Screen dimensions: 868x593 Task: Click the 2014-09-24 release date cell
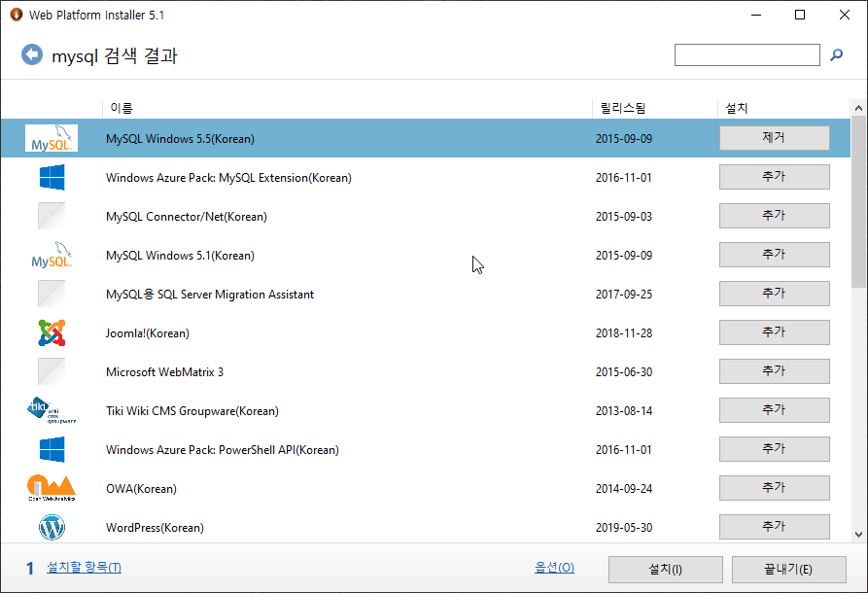point(624,489)
